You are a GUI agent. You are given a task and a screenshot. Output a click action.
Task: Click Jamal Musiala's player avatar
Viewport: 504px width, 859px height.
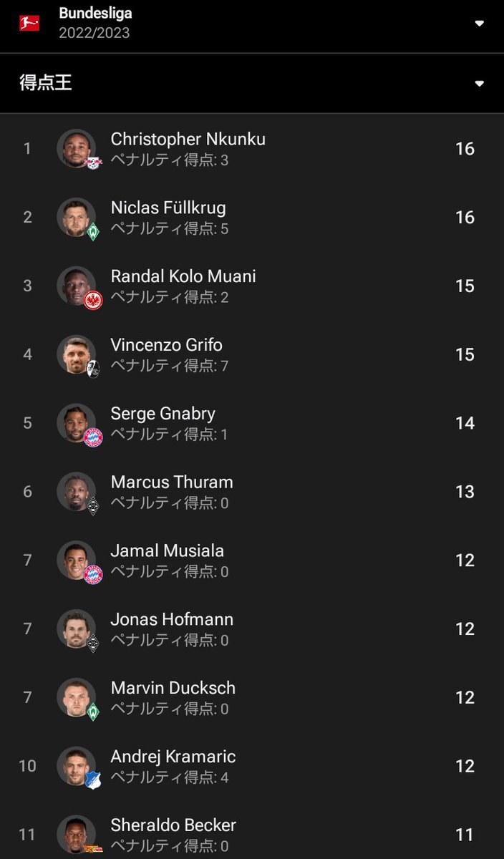click(76, 560)
